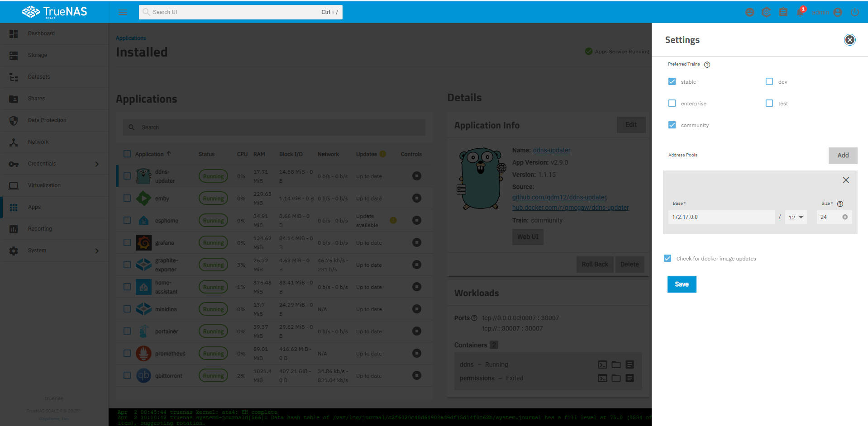Save the apps settings
The height and width of the screenshot is (426, 868).
tap(682, 284)
